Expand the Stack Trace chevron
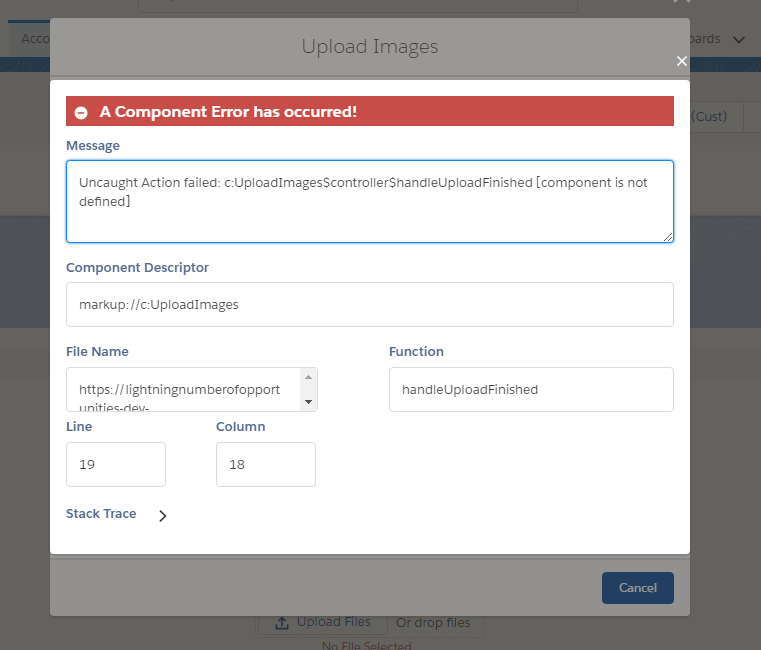 coord(163,516)
